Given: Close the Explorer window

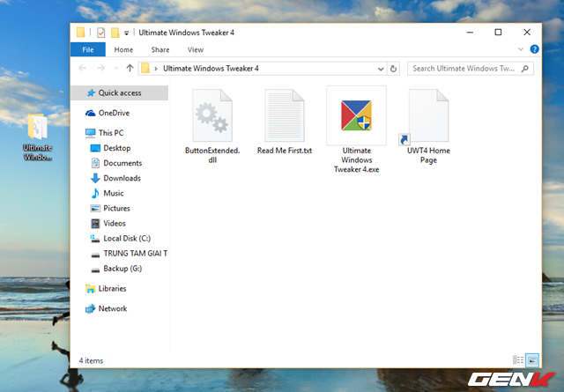Looking at the screenshot, I should pyautogui.click(x=527, y=33).
